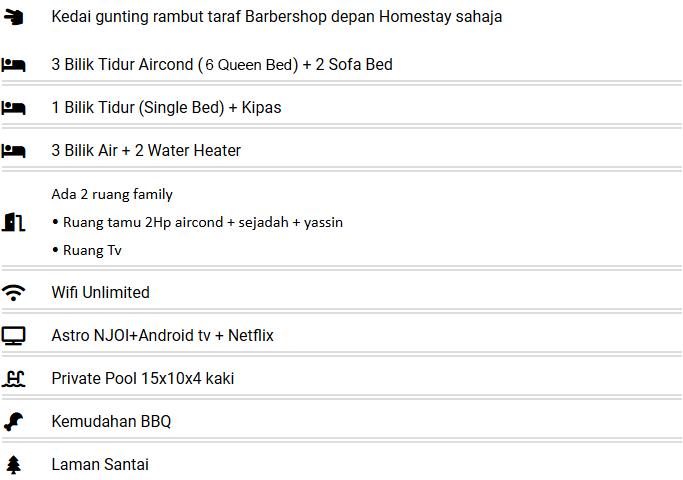
Task: Click the tree icon beside Laman Santai
Action: click(13, 464)
